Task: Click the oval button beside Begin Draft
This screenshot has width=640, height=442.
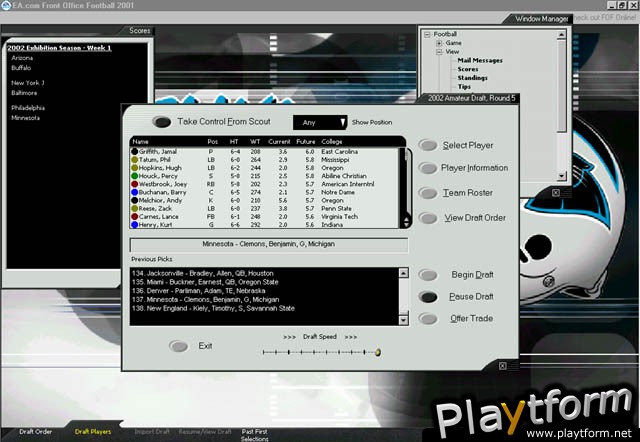Action: click(428, 275)
